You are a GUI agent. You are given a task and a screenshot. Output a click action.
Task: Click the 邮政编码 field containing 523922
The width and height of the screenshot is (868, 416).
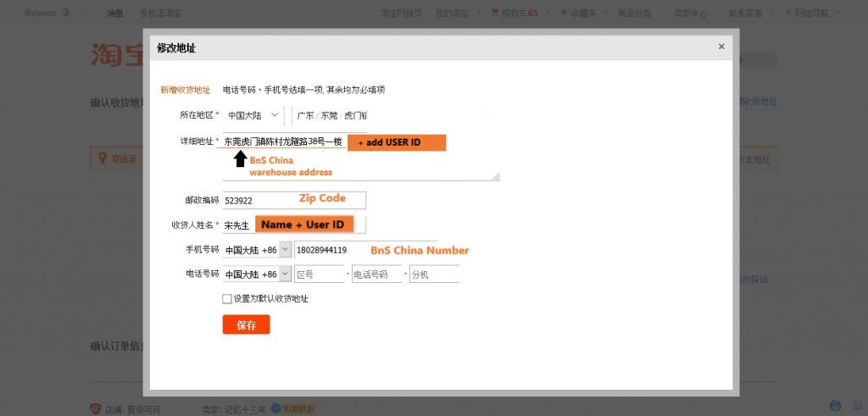(294, 200)
